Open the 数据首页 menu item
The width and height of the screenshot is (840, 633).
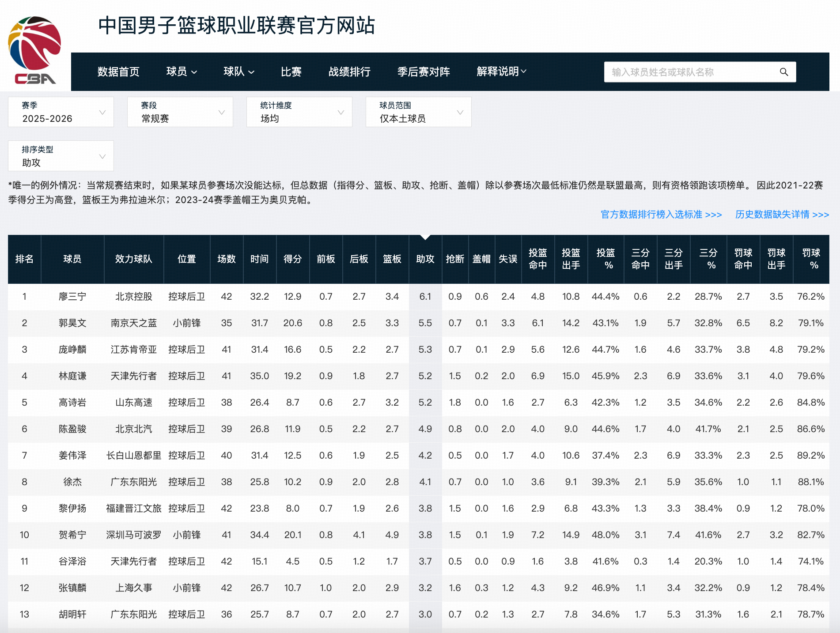(118, 72)
